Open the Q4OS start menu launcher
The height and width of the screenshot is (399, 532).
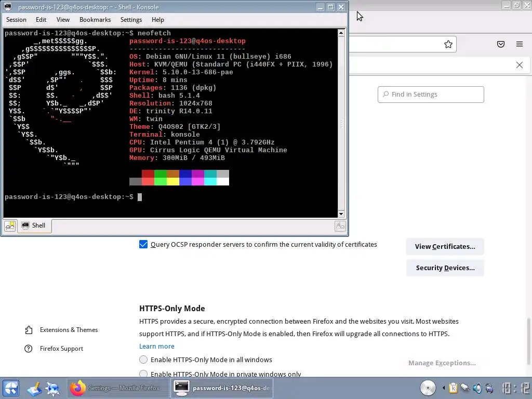[x=11, y=388]
